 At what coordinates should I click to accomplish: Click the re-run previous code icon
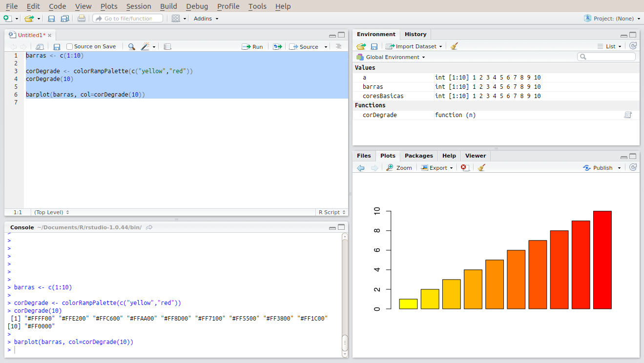[277, 47]
